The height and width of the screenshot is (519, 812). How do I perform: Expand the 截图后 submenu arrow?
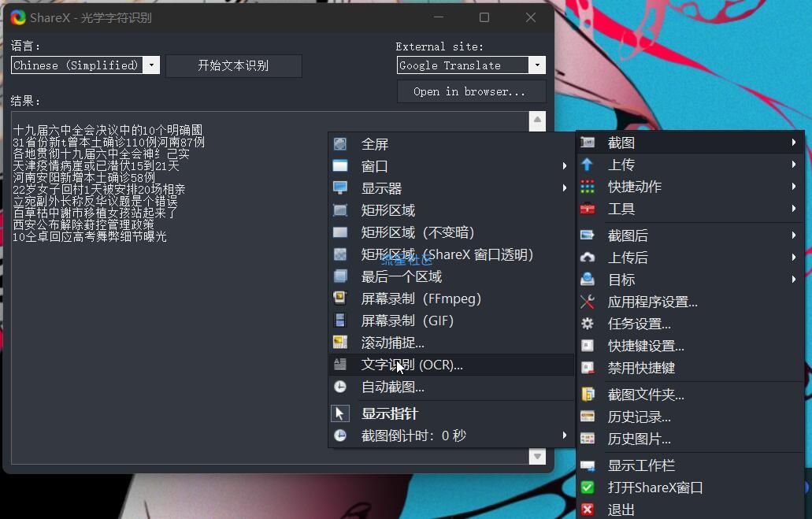point(793,235)
